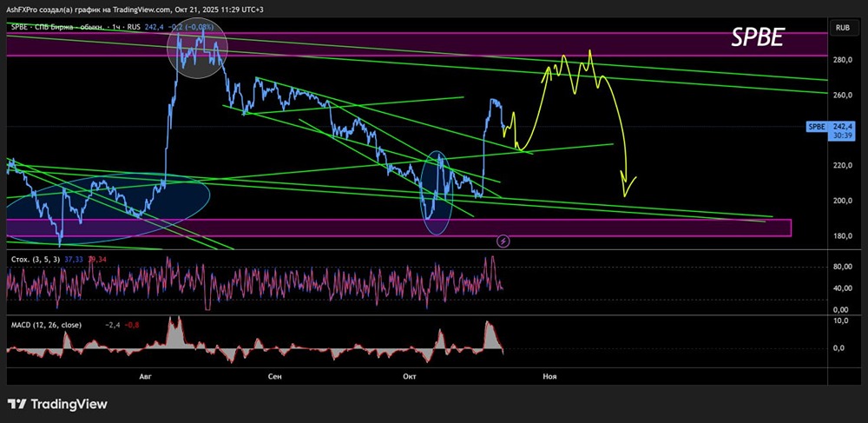This screenshot has width=868, height=423.
Task: Click the MACD value -2,4 in legend
Action: (x=113, y=325)
